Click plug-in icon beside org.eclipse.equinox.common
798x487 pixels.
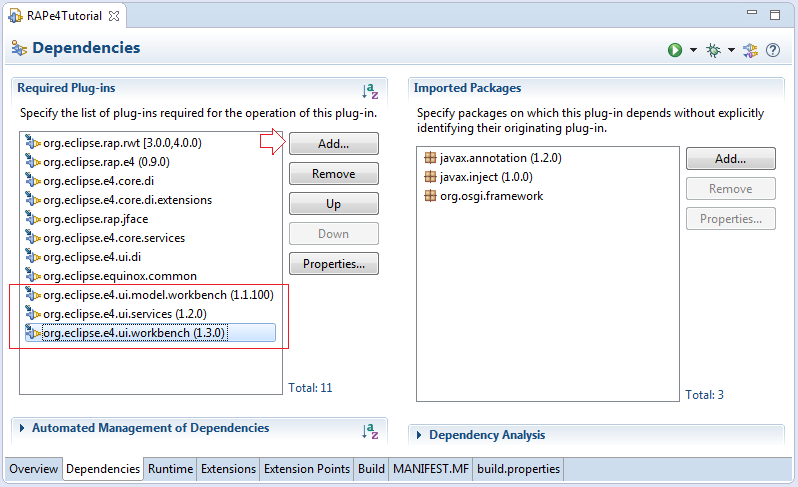click(x=33, y=276)
